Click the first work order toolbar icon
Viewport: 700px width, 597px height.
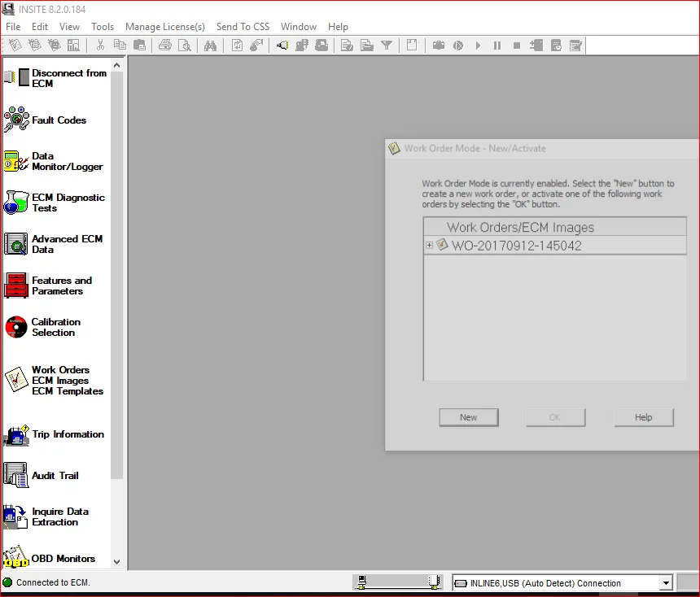15,45
